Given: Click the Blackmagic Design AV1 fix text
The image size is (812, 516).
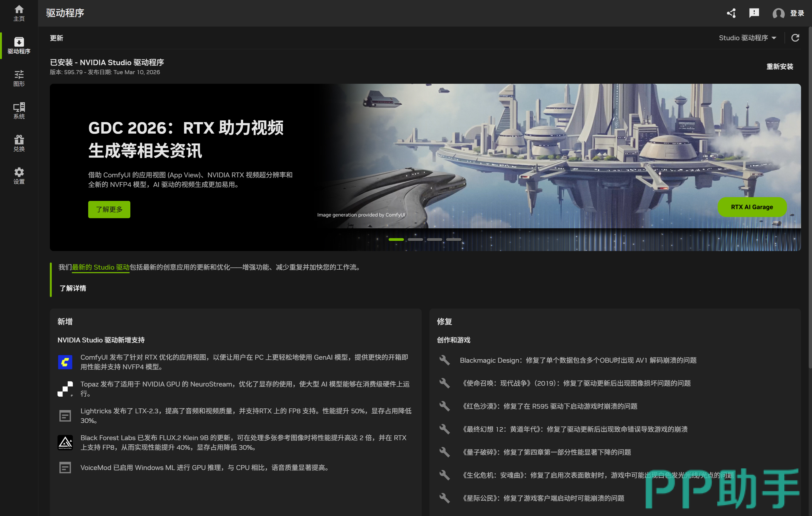Looking at the screenshot, I should [578, 360].
